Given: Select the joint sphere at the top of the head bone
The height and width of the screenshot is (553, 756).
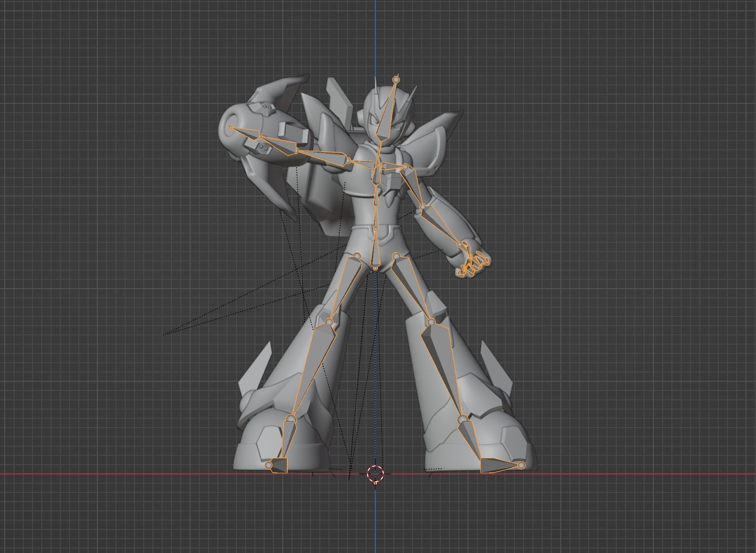Looking at the screenshot, I should tap(396, 79).
